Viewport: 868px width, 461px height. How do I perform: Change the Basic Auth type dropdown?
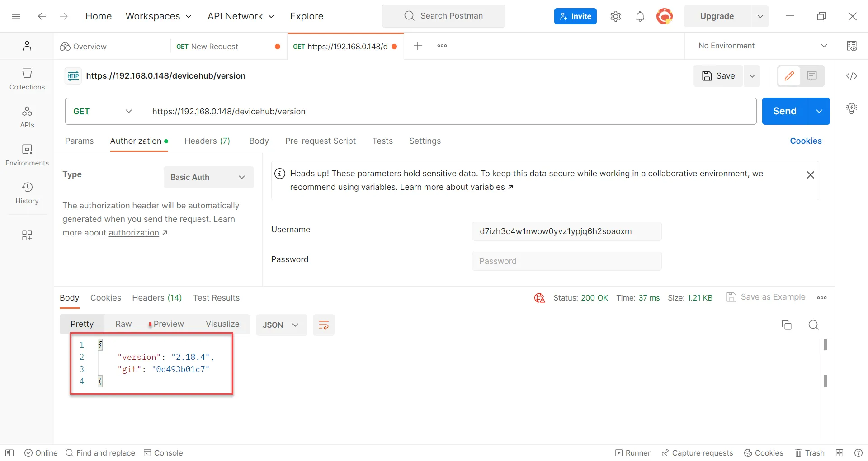click(x=208, y=177)
